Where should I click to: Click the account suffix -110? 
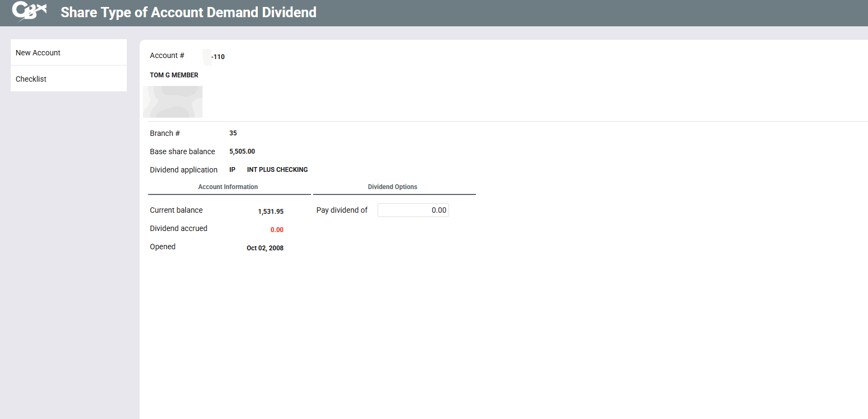[x=218, y=57]
